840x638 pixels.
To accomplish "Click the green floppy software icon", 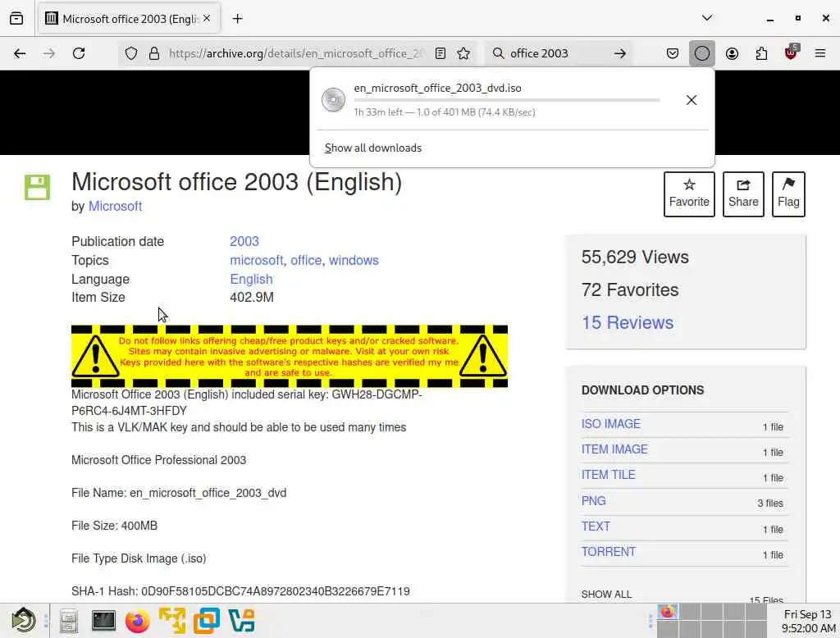I will tap(37, 187).
